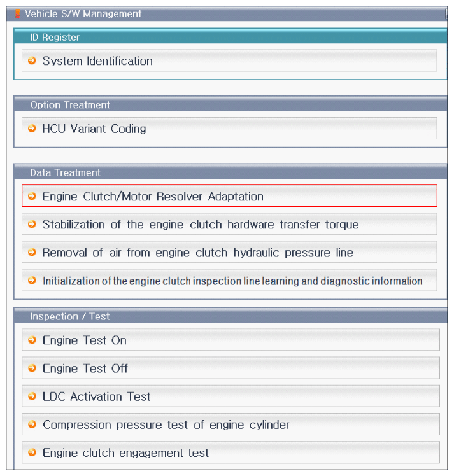Click arrow icon beside Removal of air item
Screen dimensions: 454x476
32,252
